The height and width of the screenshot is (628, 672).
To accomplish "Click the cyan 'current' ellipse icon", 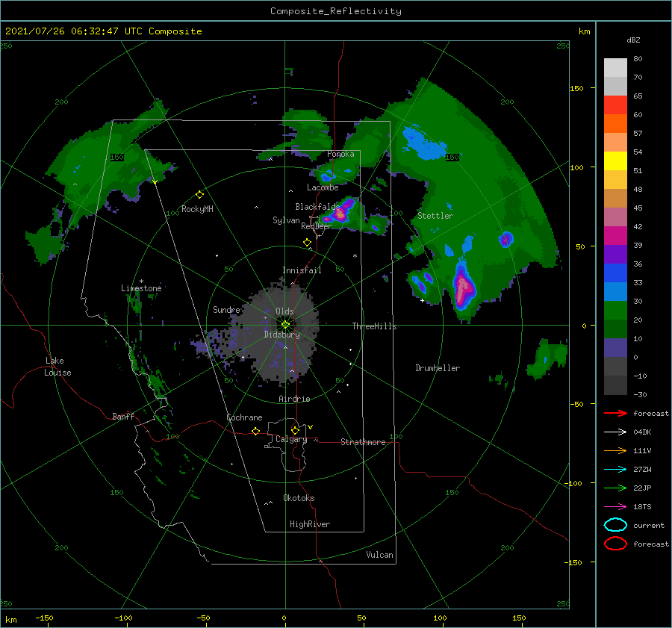I will pyautogui.click(x=615, y=525).
